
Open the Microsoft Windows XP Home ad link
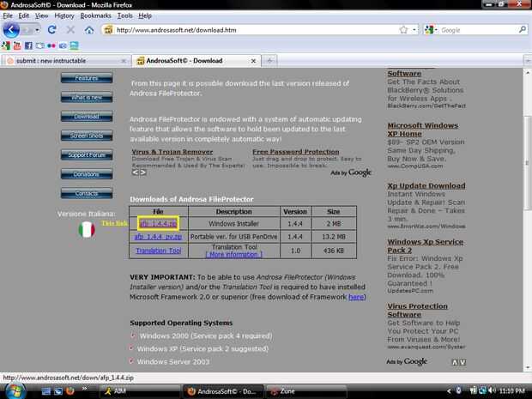click(x=423, y=130)
